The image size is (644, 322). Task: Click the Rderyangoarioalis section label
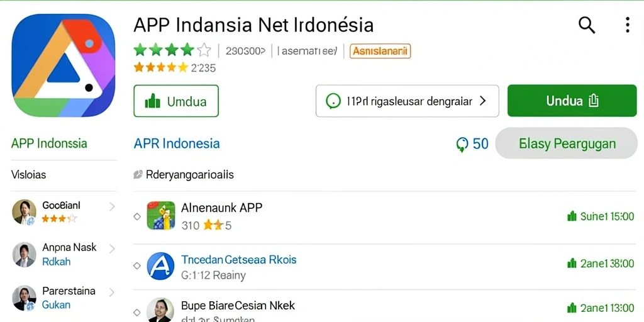(x=190, y=175)
